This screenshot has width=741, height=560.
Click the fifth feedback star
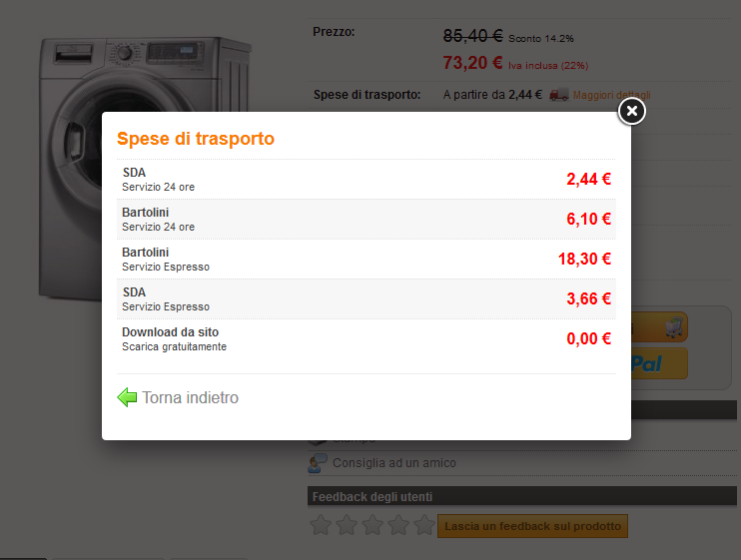[424, 525]
